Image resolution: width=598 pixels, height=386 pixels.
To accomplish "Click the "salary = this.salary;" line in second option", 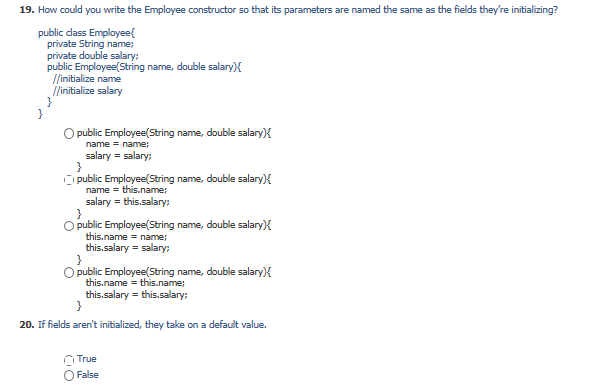I will point(128,202).
